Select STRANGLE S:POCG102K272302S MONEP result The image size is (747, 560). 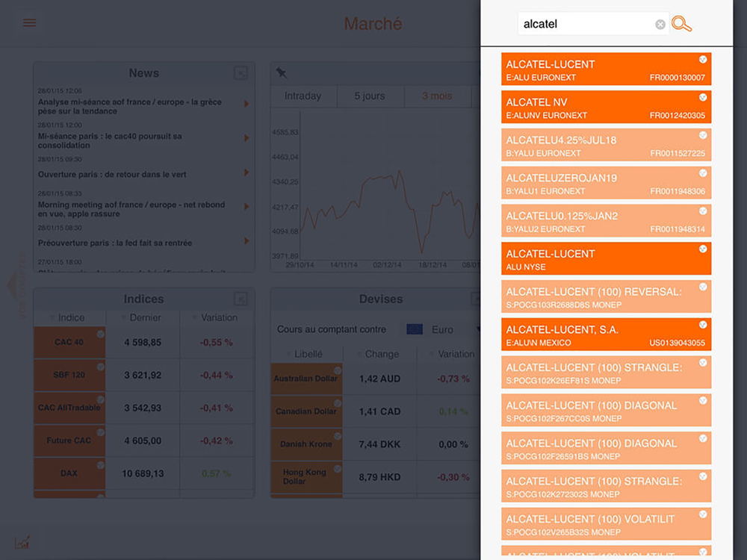[x=606, y=486]
